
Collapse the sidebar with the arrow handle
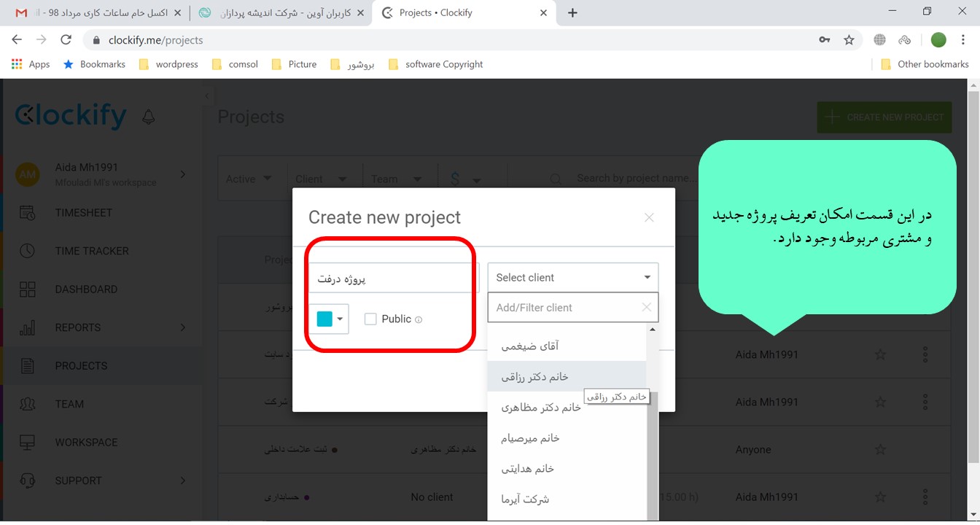207,96
